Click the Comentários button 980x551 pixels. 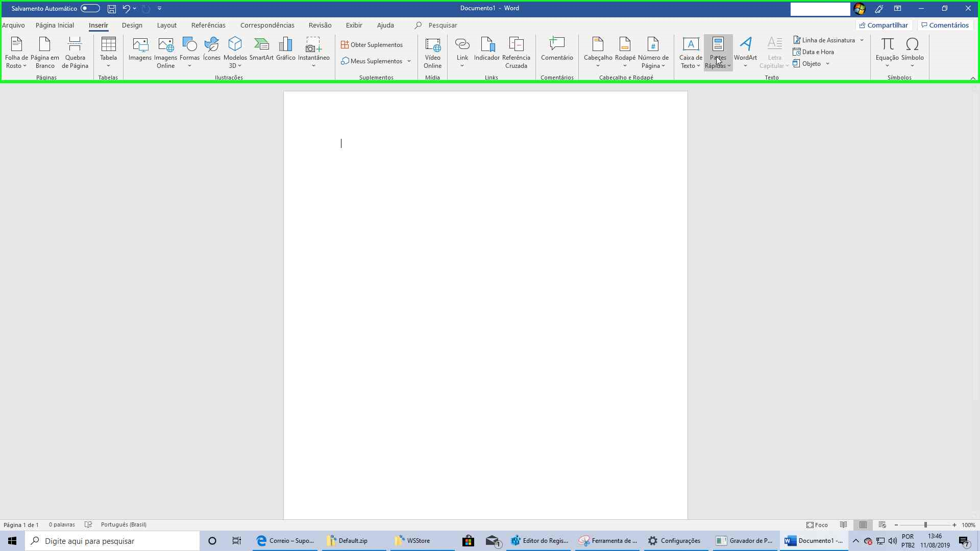click(945, 25)
